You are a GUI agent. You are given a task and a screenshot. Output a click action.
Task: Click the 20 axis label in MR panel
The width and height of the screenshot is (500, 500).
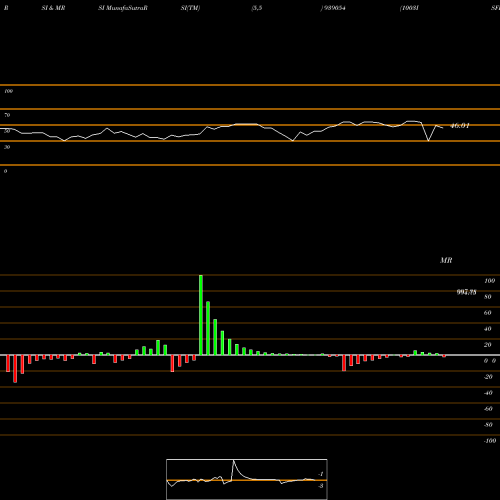click(x=488, y=345)
